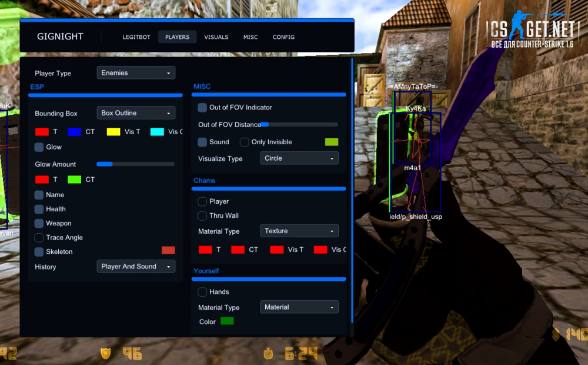588x365 pixels.
Task: Enable the Hands checkbox
Action: coord(202,292)
